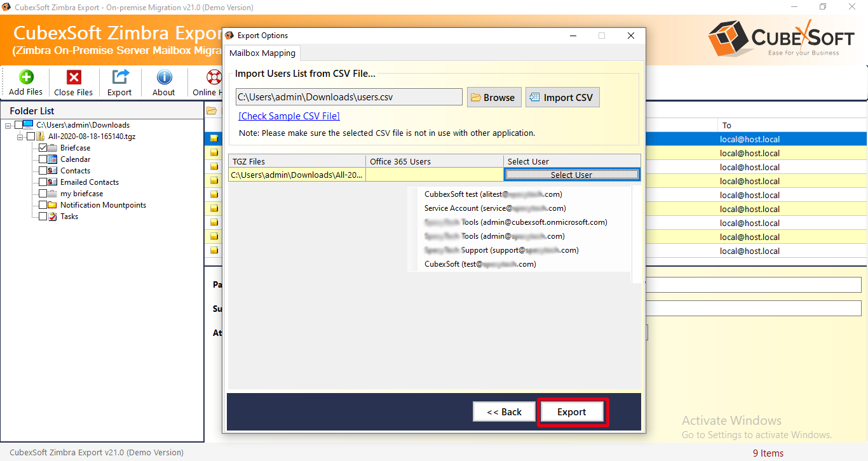Image resolution: width=868 pixels, height=461 pixels.
Task: Collapse the C:\Users\admin\Downloads tree node
Action: [8, 125]
